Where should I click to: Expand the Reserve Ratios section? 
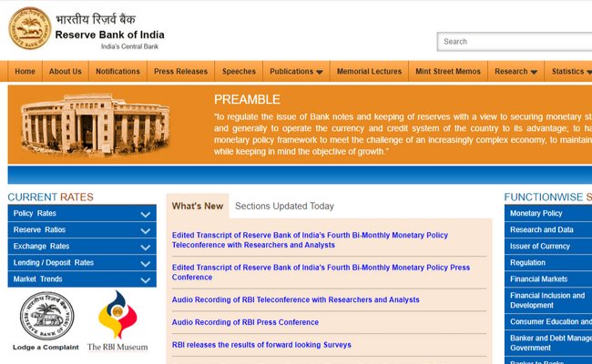click(x=81, y=230)
